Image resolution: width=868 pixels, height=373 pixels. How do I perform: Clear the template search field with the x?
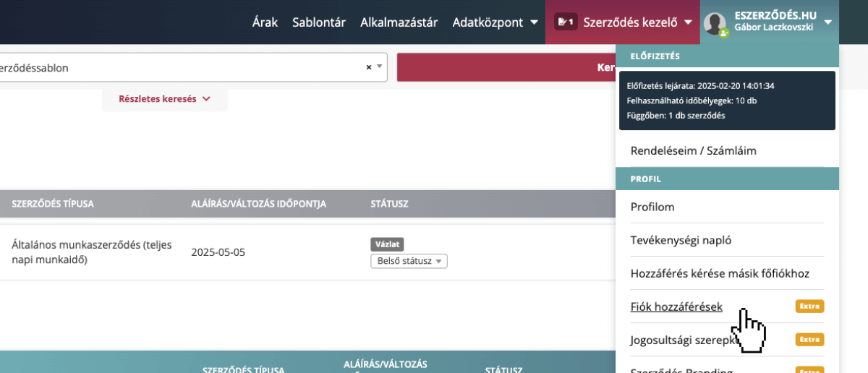(368, 67)
